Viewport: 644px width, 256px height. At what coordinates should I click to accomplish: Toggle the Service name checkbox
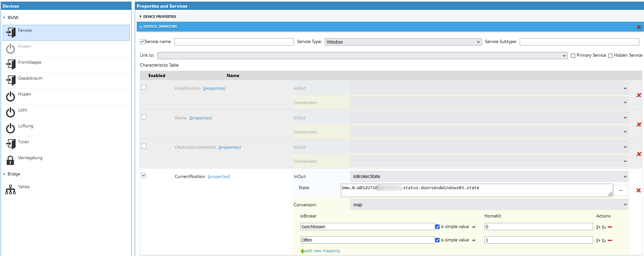[142, 42]
